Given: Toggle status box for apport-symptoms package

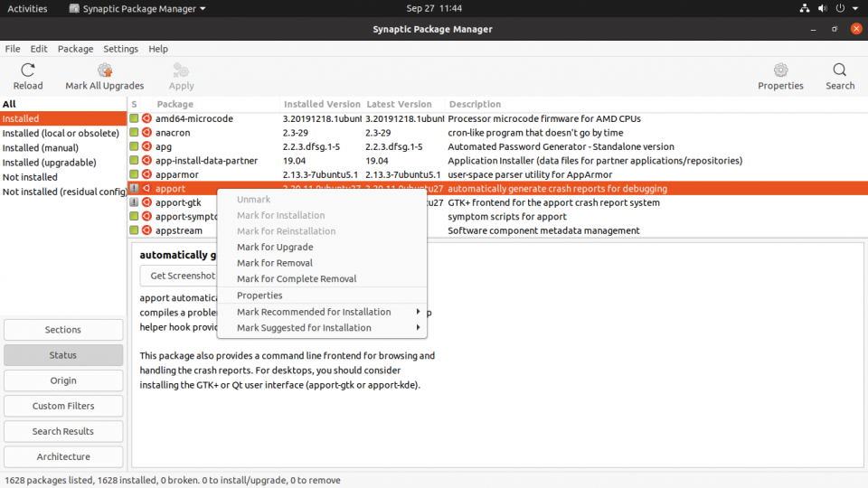Looking at the screenshot, I should point(134,216).
